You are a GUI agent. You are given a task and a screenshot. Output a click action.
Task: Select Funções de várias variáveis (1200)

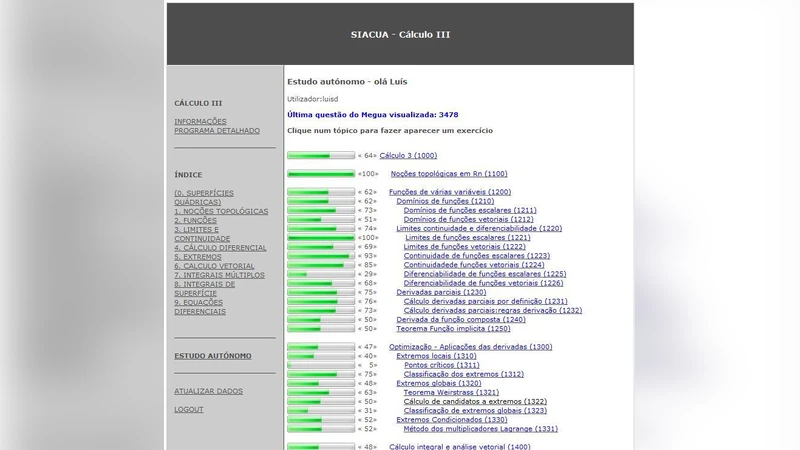coord(450,192)
